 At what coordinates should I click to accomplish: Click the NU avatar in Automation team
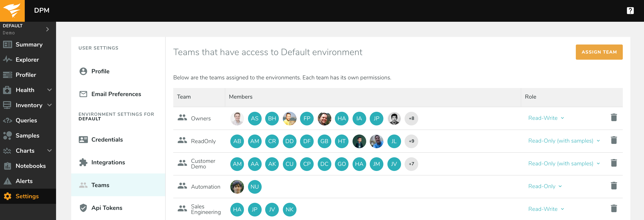[x=255, y=187]
